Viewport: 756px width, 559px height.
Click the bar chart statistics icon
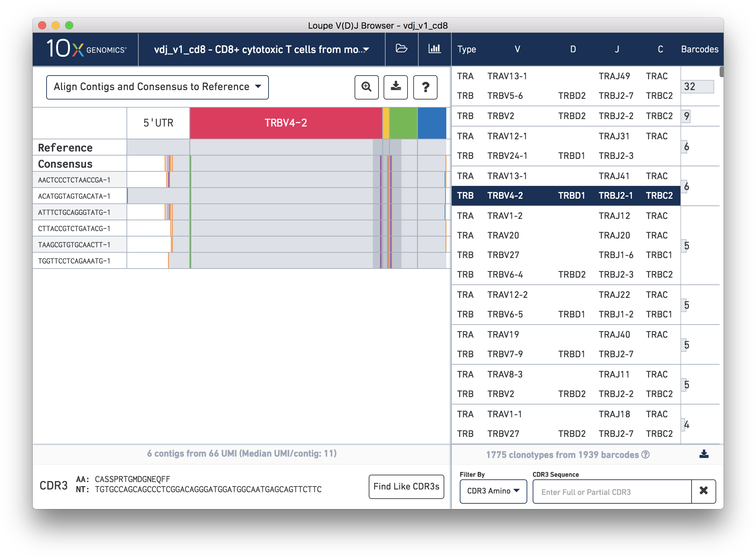(x=435, y=49)
